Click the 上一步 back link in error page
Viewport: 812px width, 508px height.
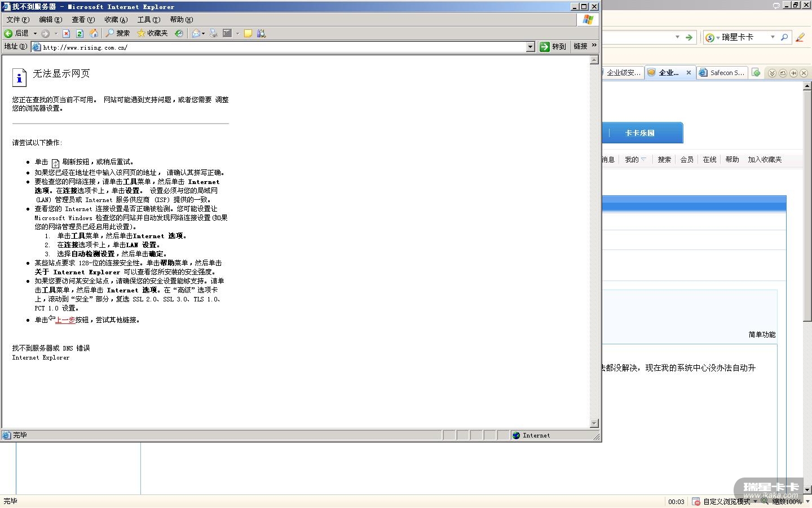[x=65, y=320]
